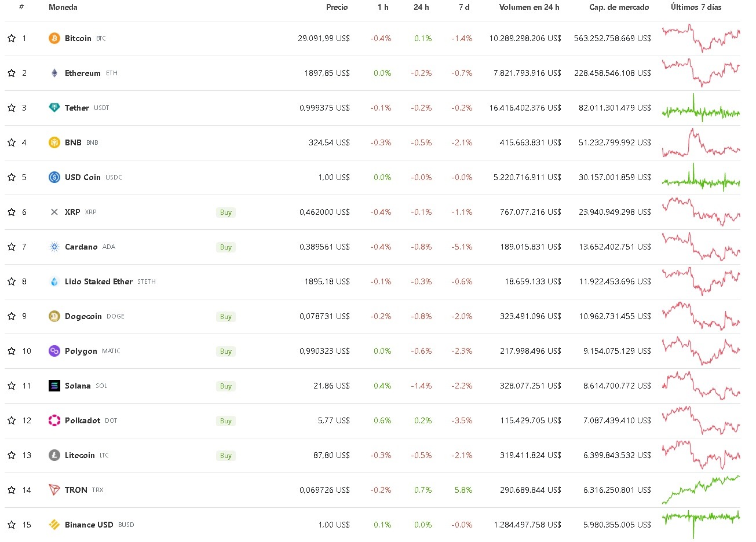Select the Cardano ADA icon
Image resolution: width=756 pixels, height=542 pixels.
coord(54,247)
